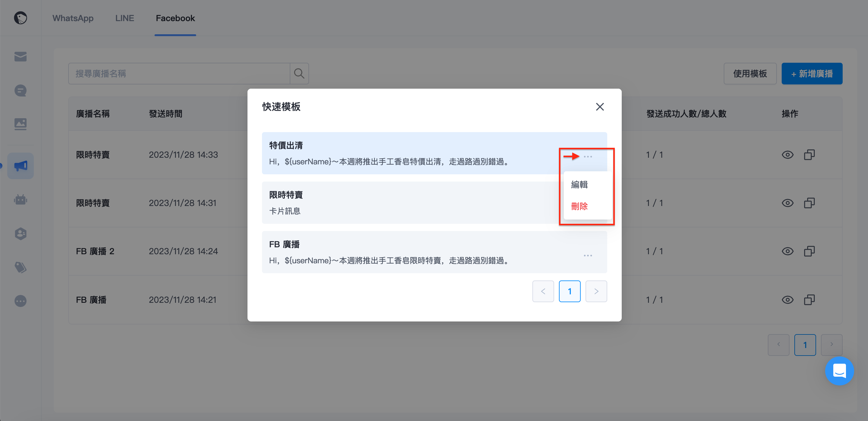Switch to the WhatsApp tab
Image resolution: width=868 pixels, height=421 pixels.
(73, 18)
